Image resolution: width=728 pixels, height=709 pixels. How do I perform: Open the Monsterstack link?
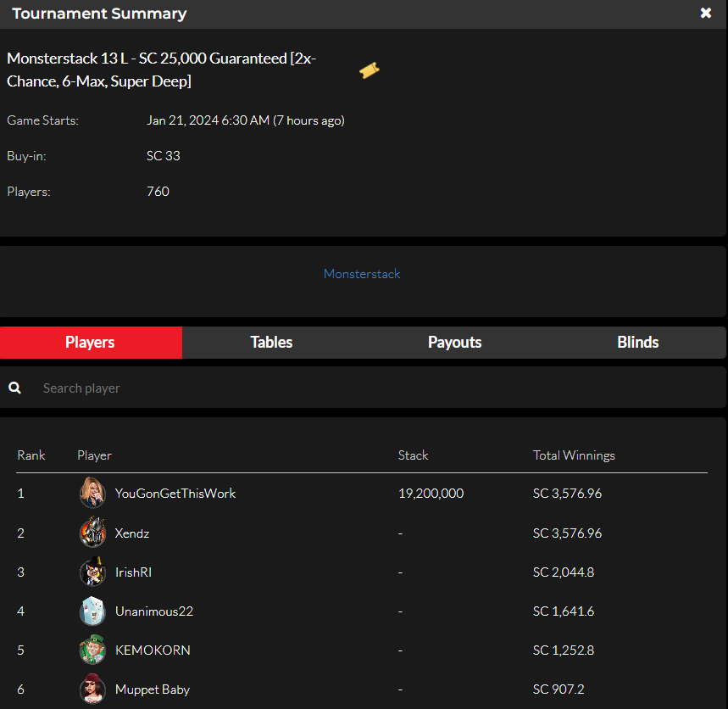[362, 274]
